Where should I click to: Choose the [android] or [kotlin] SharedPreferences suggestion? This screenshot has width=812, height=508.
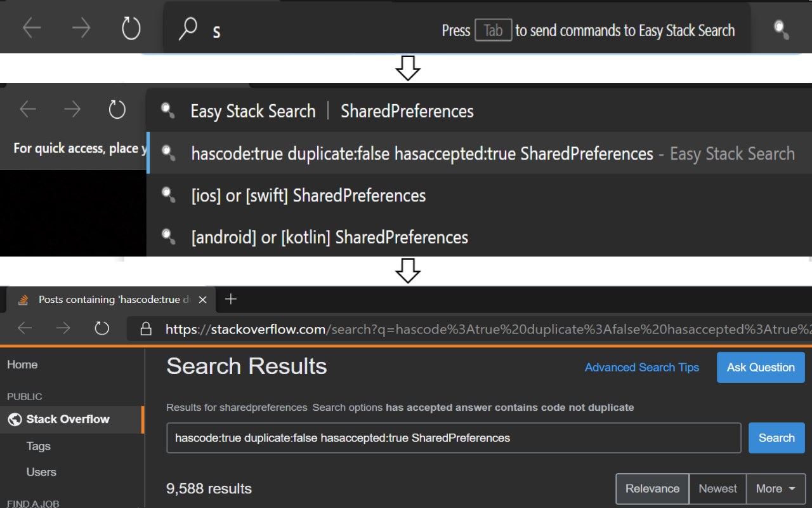(329, 237)
